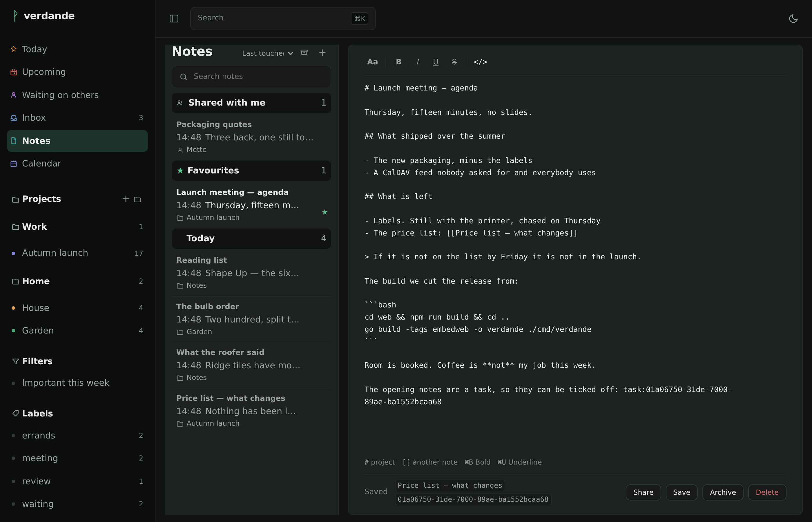Open the Garden project
Screen dimensions: 812x522
click(x=77, y=331)
